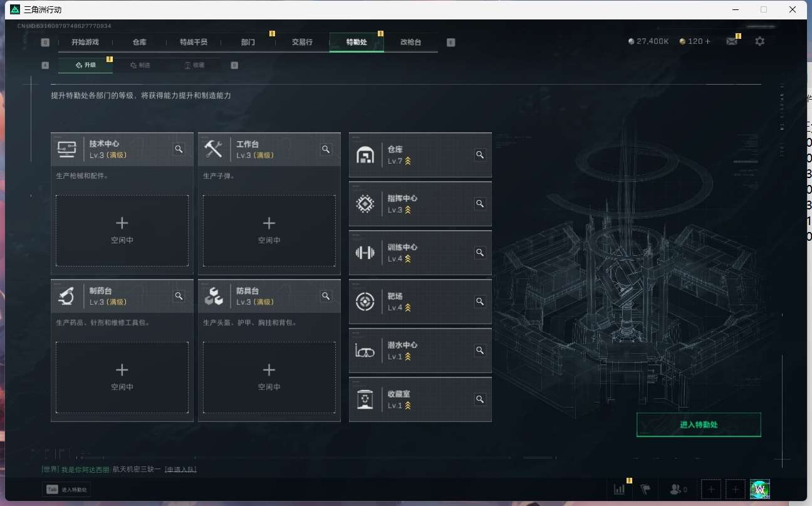Image resolution: width=812 pixels, height=506 pixels.
Task: Go to the 仓库 top tab
Action: (139, 42)
